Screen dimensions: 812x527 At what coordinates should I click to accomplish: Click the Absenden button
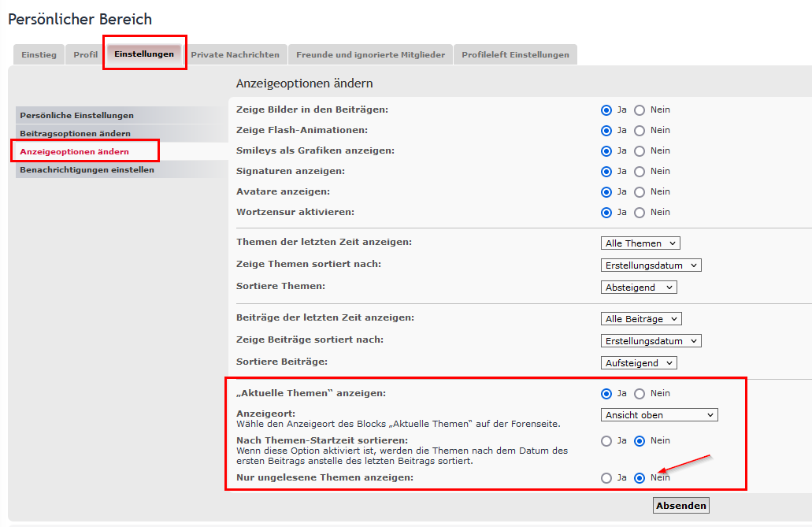pyautogui.click(x=681, y=506)
